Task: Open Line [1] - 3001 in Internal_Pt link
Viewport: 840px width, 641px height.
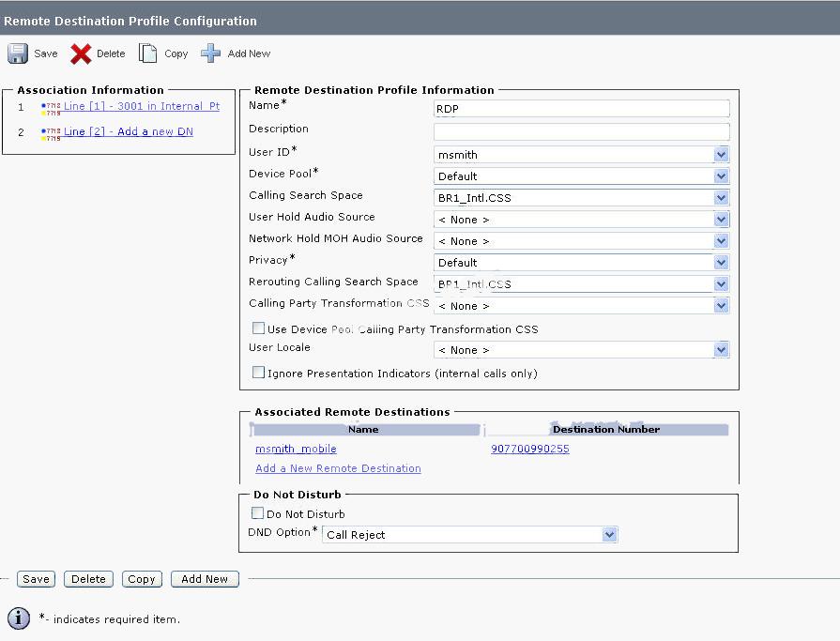Action: [142, 106]
